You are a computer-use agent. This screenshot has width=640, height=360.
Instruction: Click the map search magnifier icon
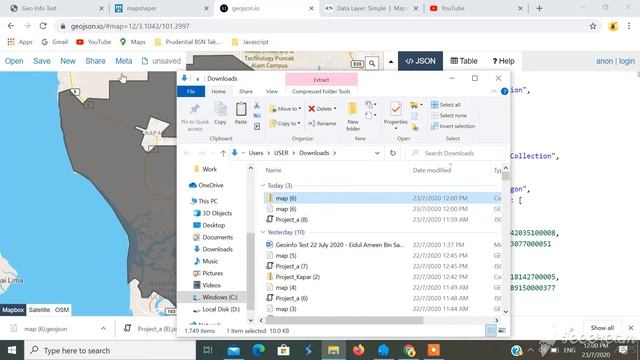coord(372,63)
